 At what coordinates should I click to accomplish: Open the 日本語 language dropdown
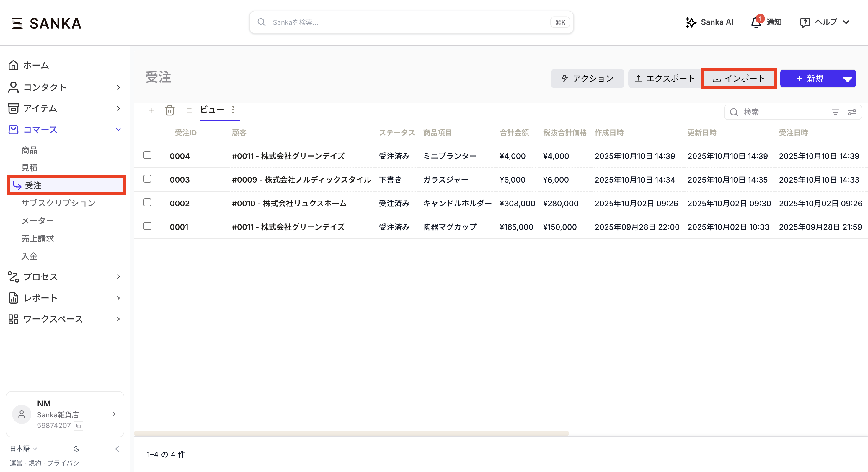click(23, 449)
